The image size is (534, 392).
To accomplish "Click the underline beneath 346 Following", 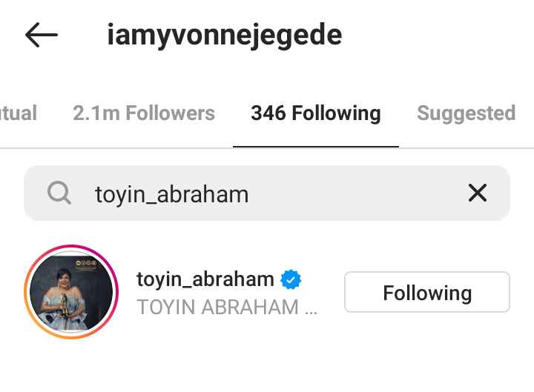I will click(316, 147).
